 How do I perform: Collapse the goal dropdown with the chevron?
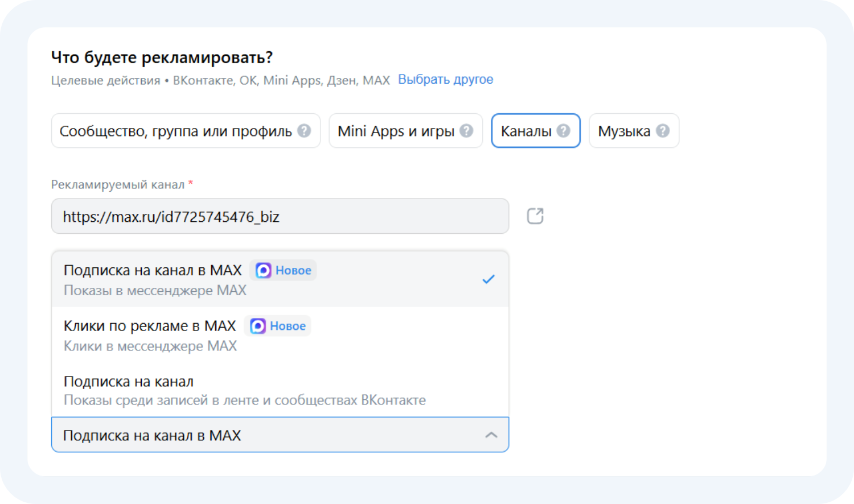coord(491,435)
